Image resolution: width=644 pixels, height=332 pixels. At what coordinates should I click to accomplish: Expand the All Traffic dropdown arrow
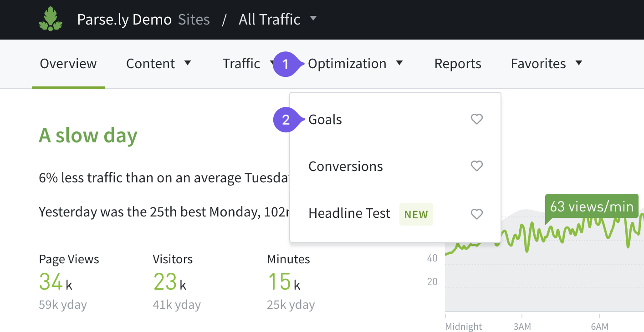313,19
